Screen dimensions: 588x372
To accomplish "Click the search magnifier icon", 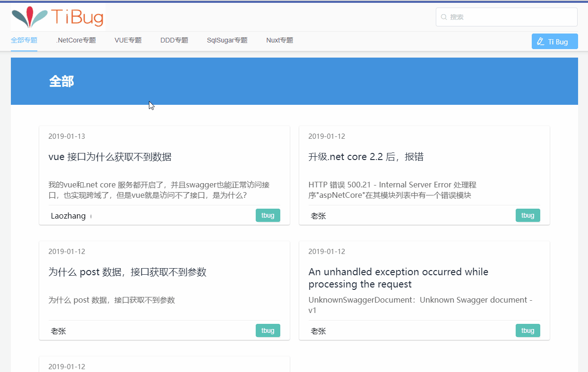I will 444,17.
